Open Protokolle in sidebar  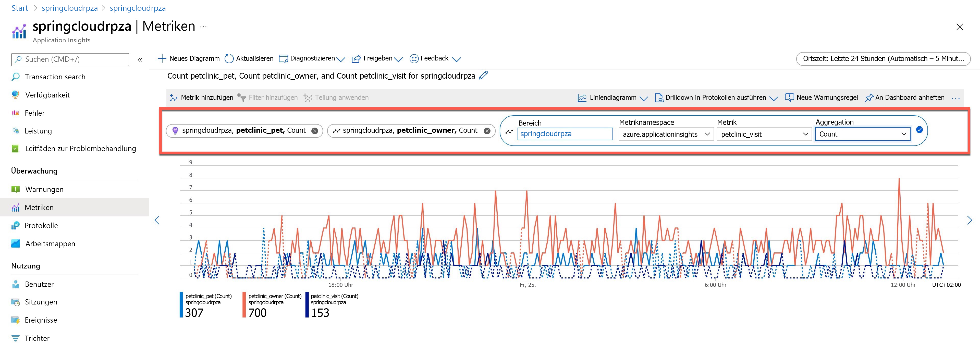(41, 226)
